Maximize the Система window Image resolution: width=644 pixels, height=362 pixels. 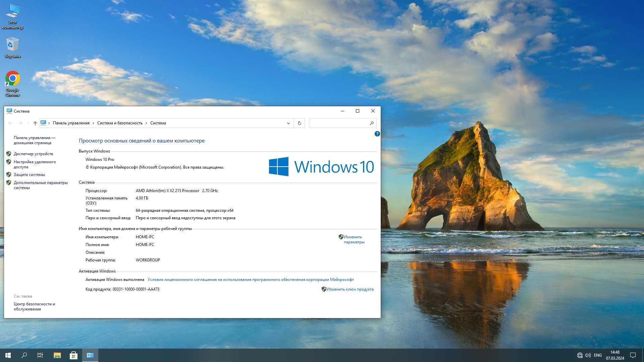click(358, 111)
